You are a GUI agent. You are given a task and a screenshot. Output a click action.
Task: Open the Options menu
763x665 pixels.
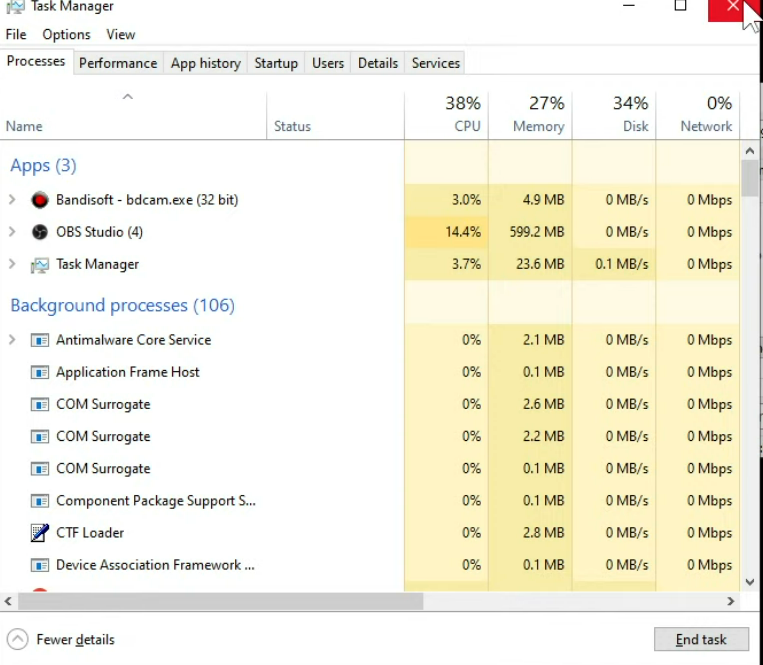[66, 35]
